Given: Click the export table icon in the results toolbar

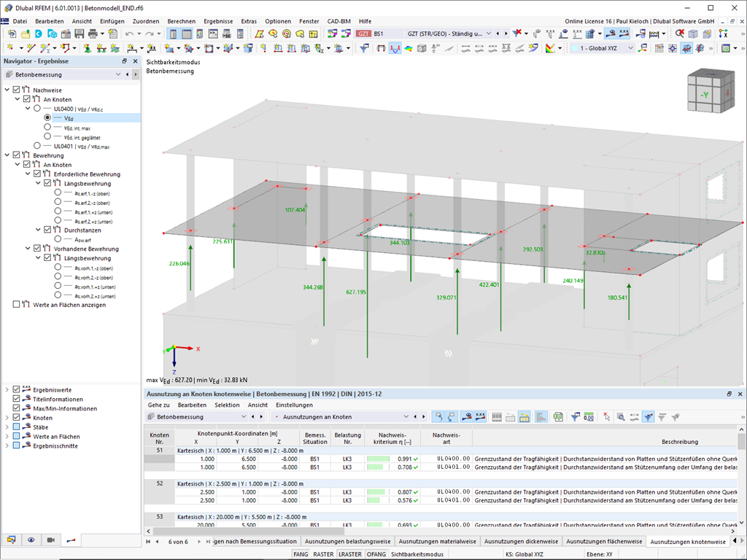Looking at the screenshot, I should 558,417.
